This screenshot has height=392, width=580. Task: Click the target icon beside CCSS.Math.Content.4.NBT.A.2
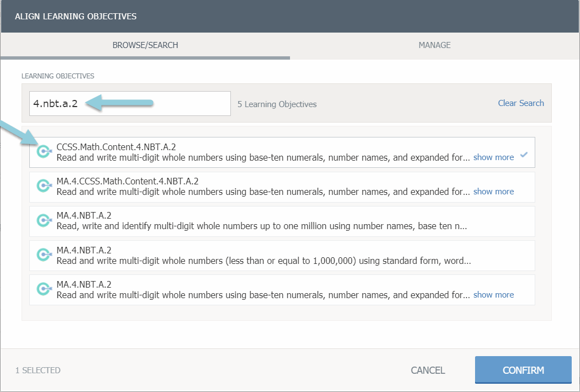click(x=44, y=152)
